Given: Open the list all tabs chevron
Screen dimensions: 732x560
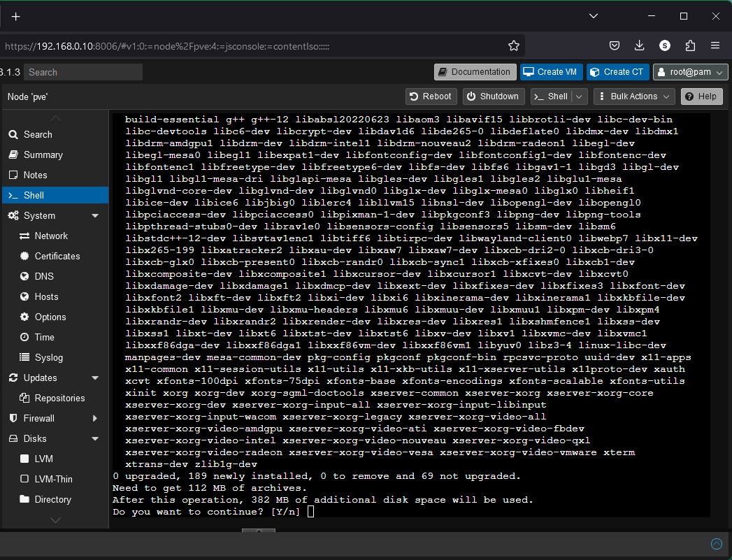Looking at the screenshot, I should coord(594,16).
